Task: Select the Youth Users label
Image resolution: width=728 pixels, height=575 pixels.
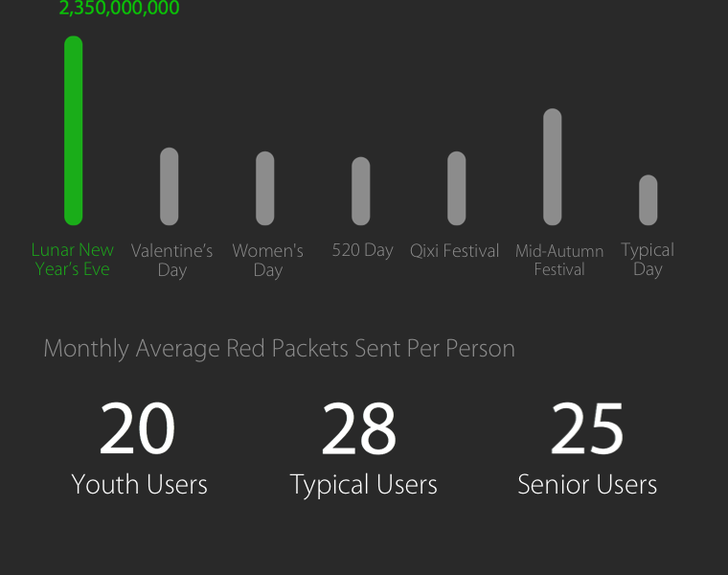Action: click(139, 484)
